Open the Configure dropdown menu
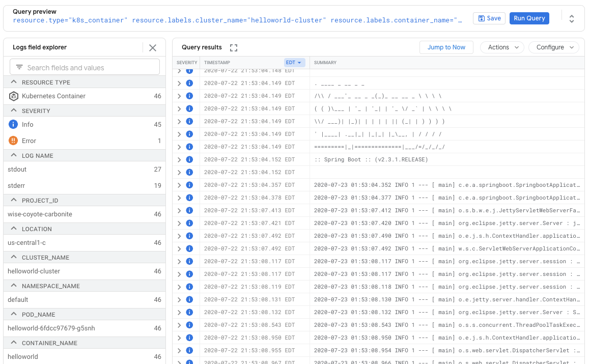This screenshot has height=364, width=589. (x=553, y=47)
